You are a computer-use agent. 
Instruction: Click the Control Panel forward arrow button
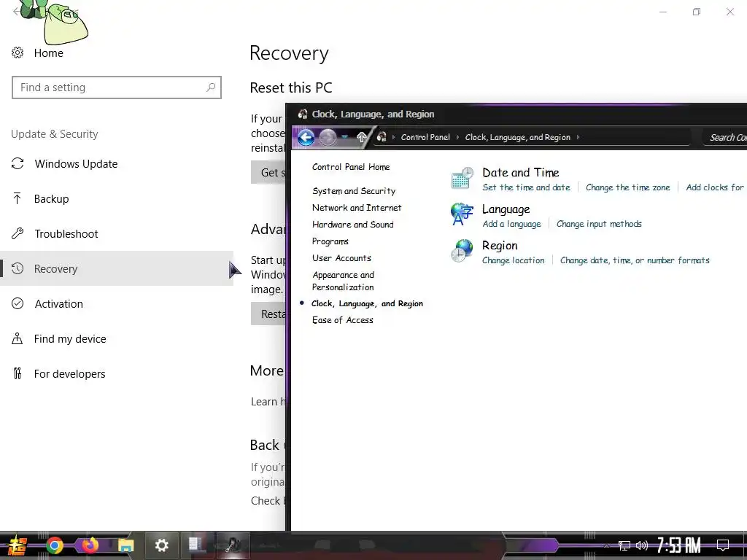tap(328, 138)
